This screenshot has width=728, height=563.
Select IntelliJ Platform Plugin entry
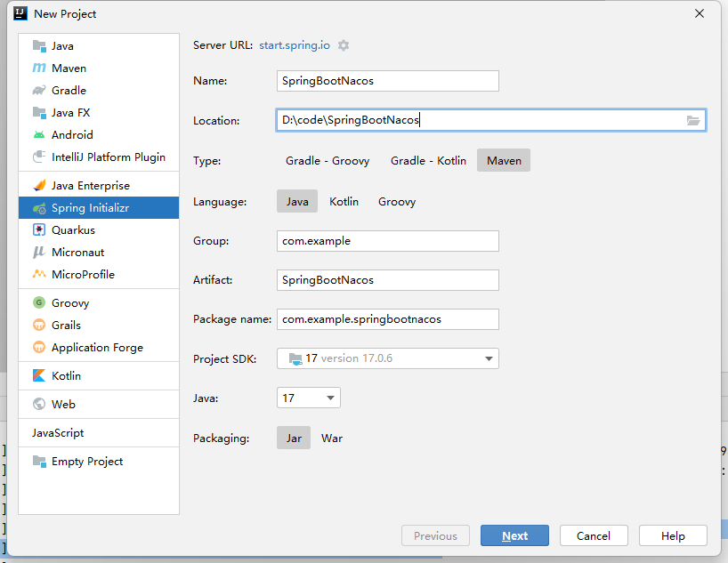[x=99, y=157]
